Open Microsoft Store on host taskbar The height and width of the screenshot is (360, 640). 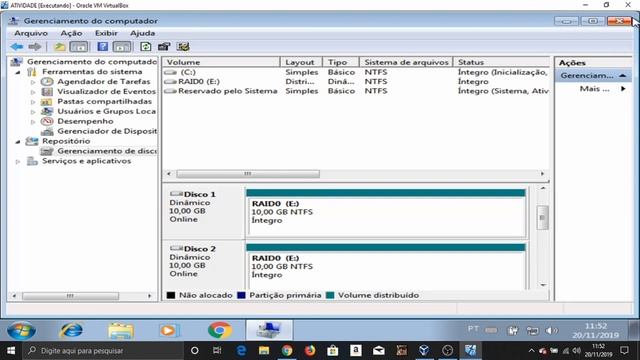(x=333, y=350)
